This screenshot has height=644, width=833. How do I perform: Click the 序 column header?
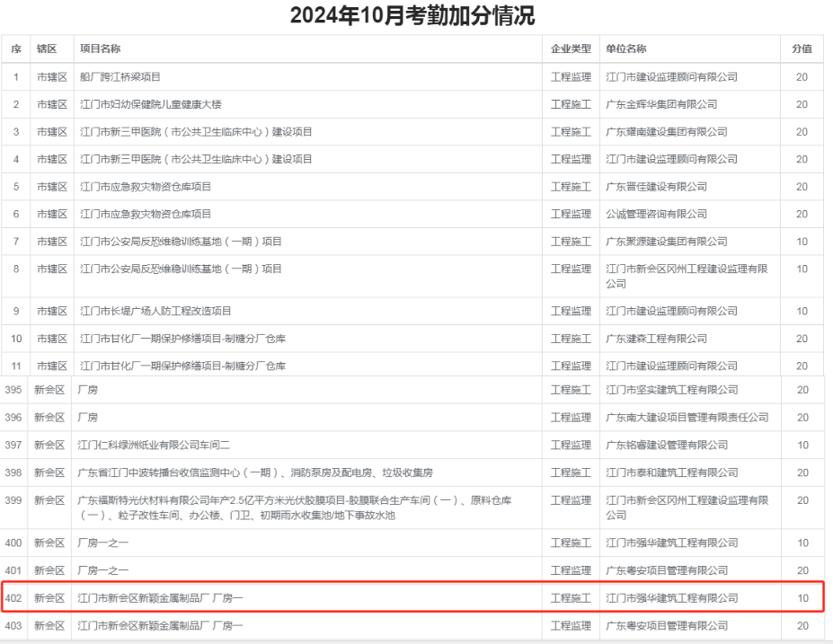tap(16, 49)
